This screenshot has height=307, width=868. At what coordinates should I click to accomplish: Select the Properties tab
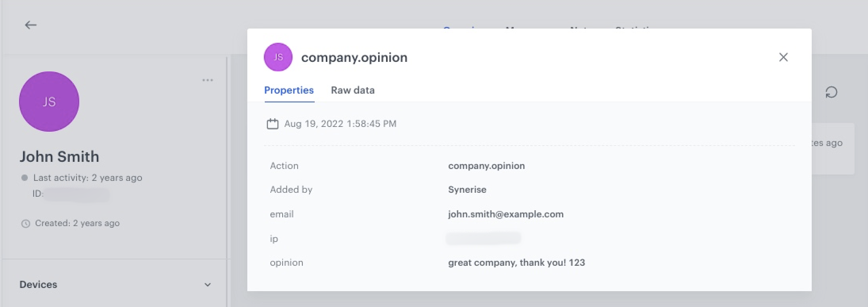pyautogui.click(x=289, y=90)
